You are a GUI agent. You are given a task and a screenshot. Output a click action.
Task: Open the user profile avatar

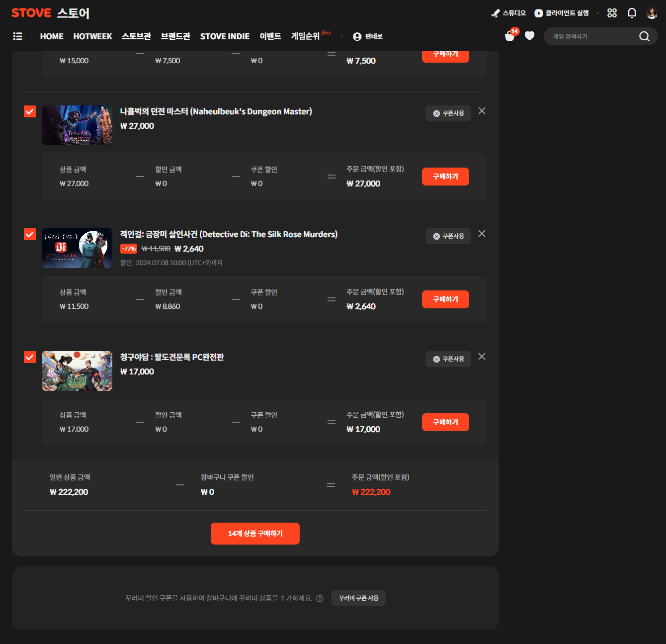click(x=652, y=13)
